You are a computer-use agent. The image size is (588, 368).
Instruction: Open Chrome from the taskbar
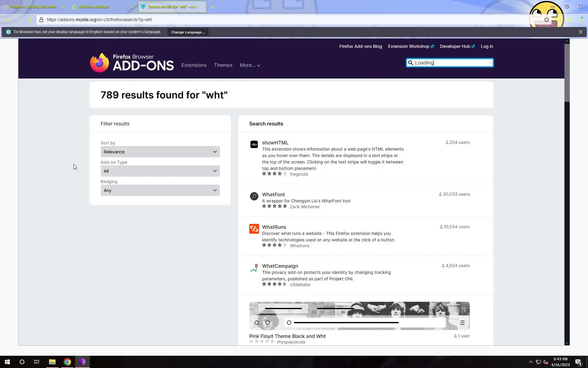click(67, 362)
